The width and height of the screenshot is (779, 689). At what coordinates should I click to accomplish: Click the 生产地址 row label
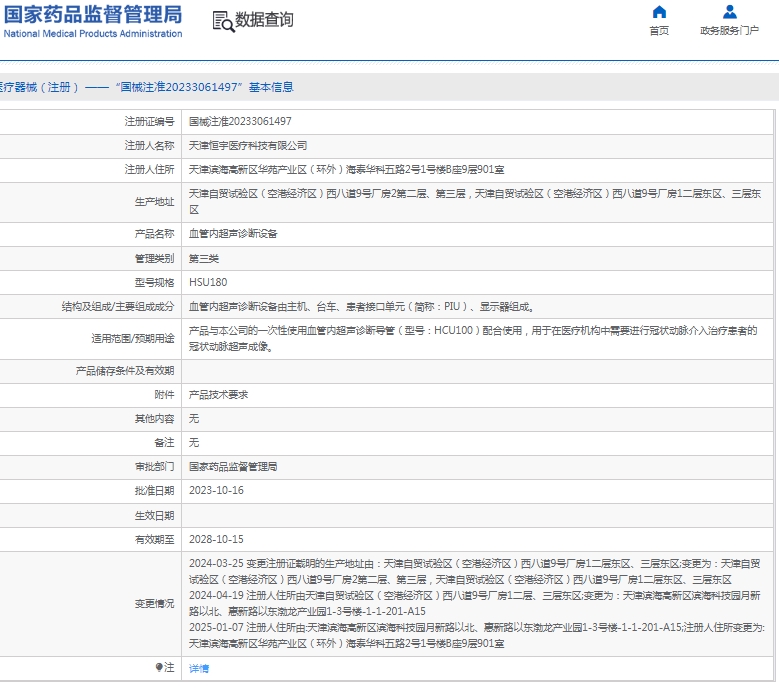point(154,202)
